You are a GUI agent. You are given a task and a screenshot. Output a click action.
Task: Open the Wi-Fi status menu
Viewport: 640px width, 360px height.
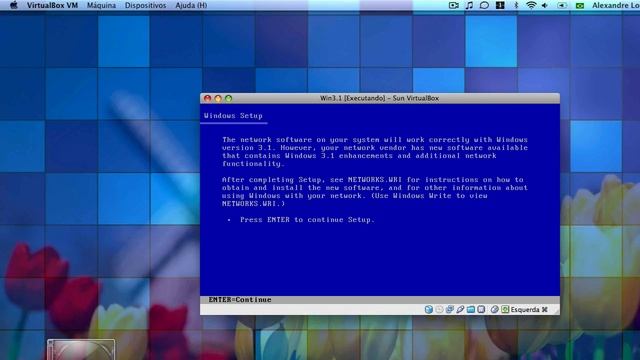[531, 5]
